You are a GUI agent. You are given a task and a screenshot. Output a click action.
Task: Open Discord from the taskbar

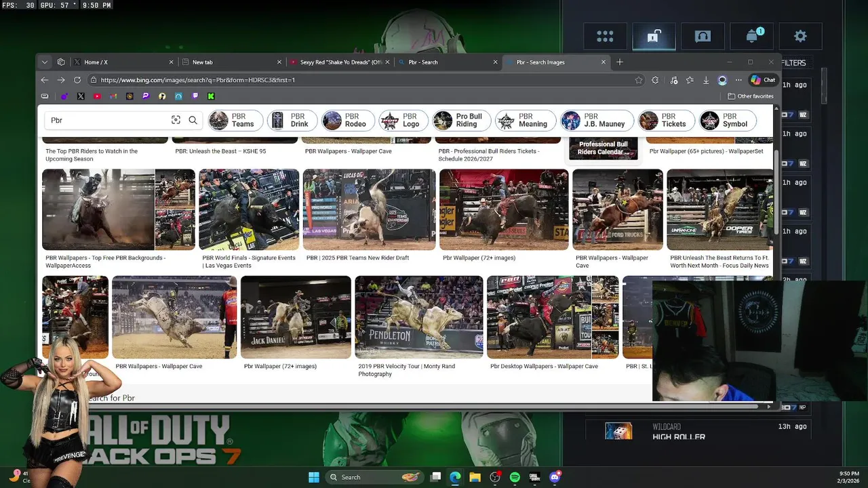coord(555,477)
